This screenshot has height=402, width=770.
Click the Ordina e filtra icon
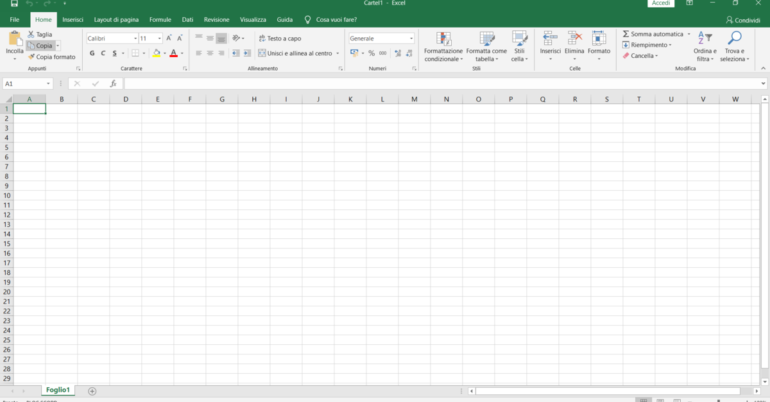coord(705,39)
